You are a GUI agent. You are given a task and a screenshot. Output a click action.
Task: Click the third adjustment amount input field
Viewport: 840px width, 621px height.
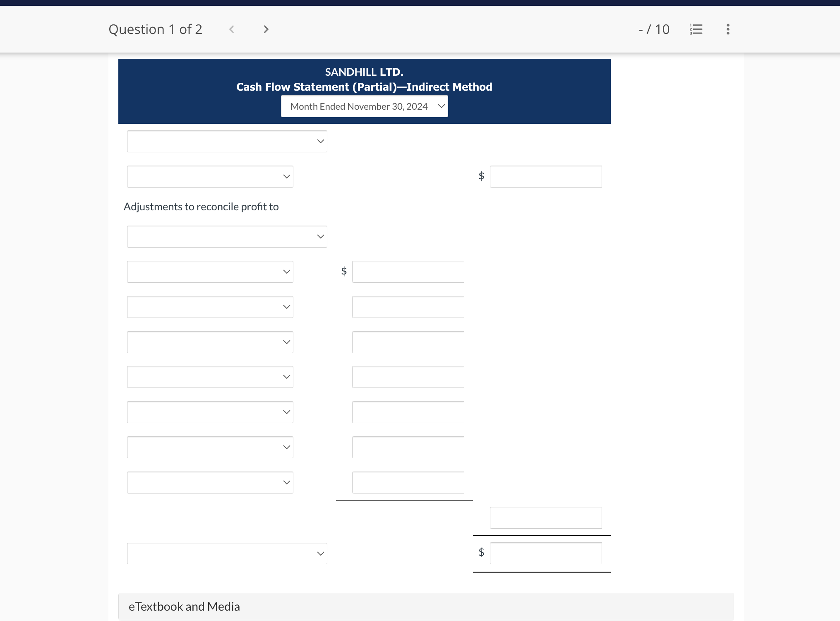point(408,342)
